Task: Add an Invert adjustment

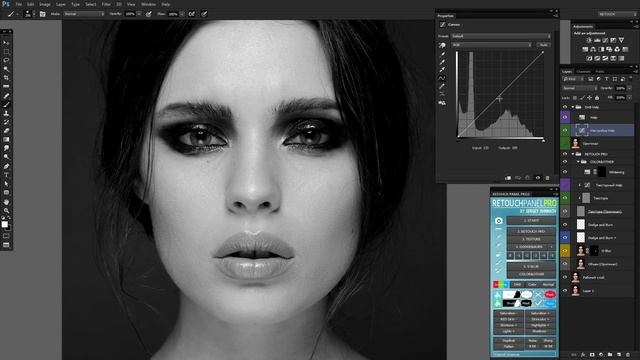Action: 589,58
